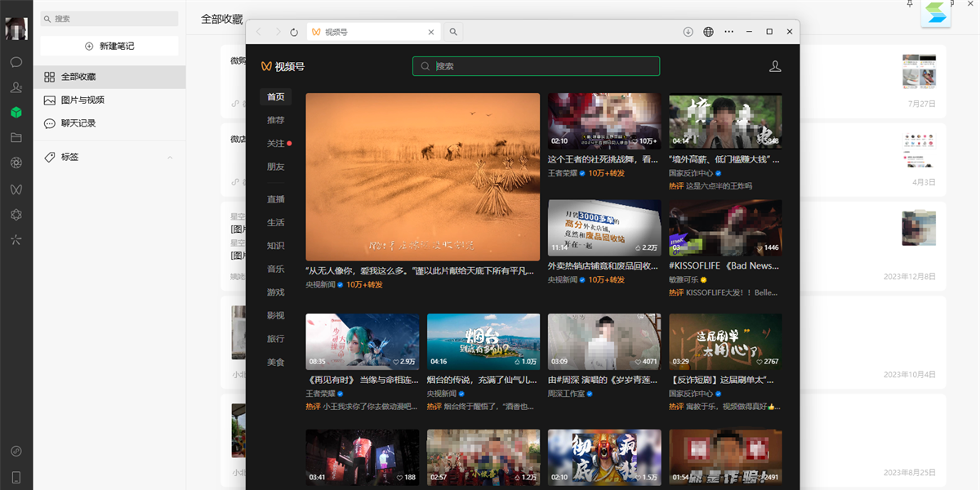The height and width of the screenshot is (490, 980).
Task: Open the download dropdown arrow in title bar
Action: (688, 31)
